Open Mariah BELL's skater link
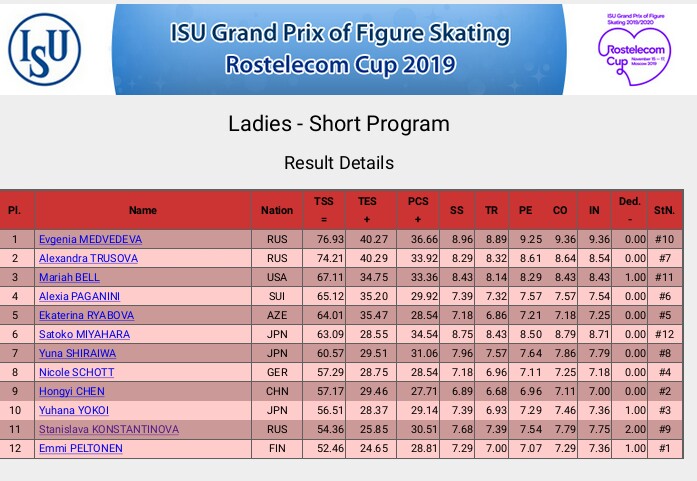697x481 pixels. (x=69, y=277)
